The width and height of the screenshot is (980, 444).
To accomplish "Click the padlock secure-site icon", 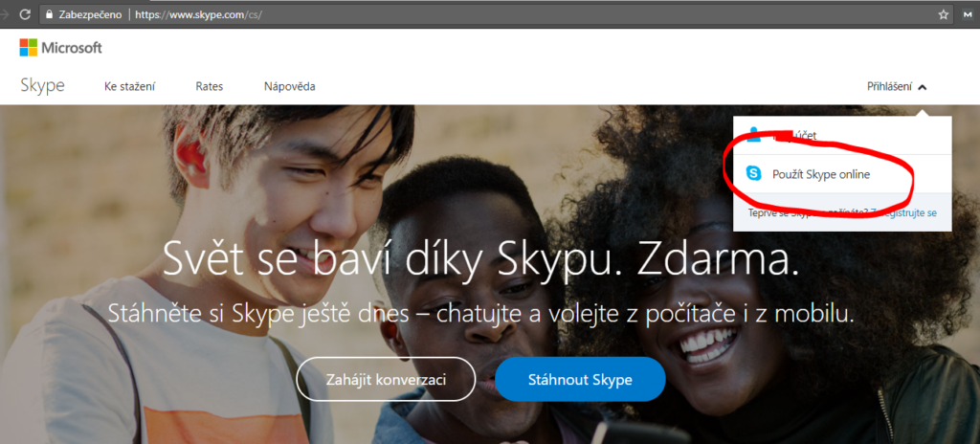I will [x=51, y=14].
